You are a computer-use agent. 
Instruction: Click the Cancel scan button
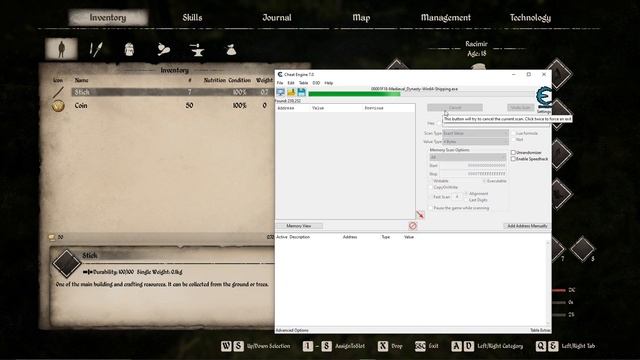click(x=455, y=108)
